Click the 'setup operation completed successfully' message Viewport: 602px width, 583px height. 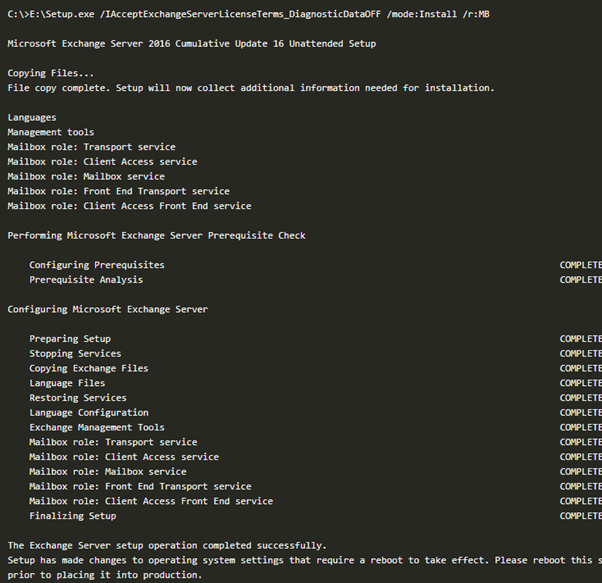click(167, 545)
